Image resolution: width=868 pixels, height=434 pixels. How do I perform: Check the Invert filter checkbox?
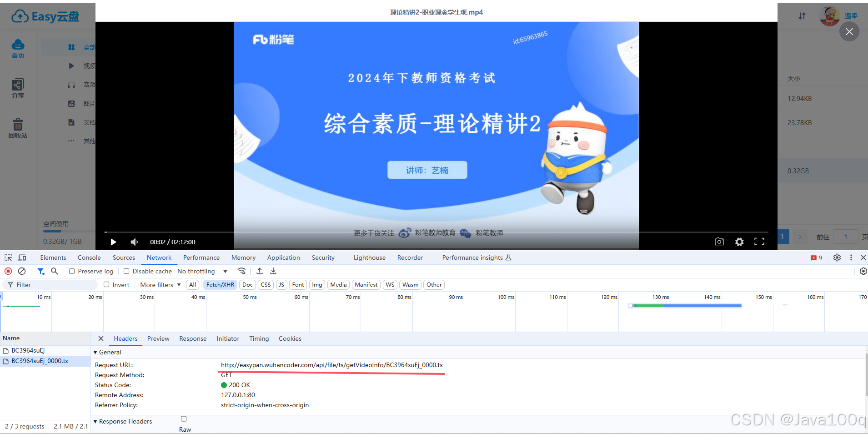[106, 285]
